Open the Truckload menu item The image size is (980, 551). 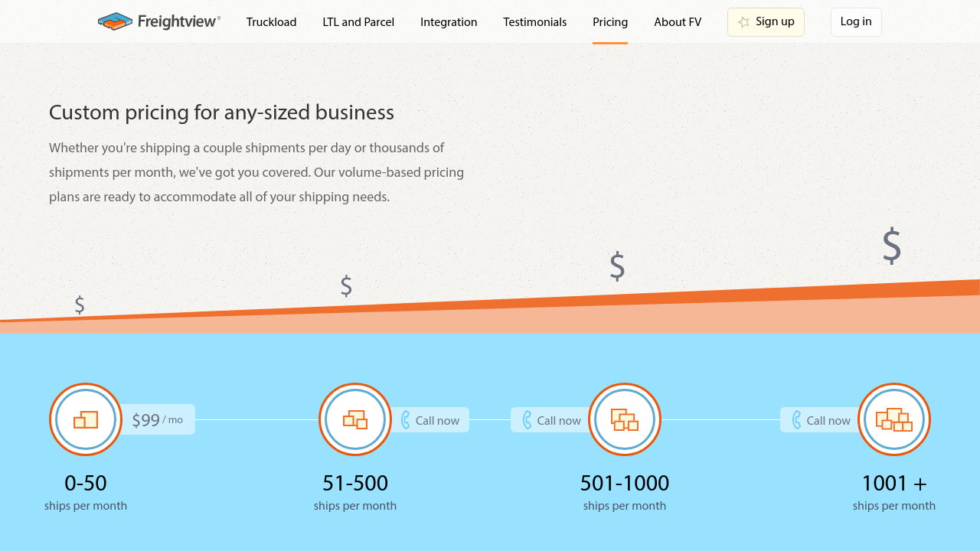(271, 22)
